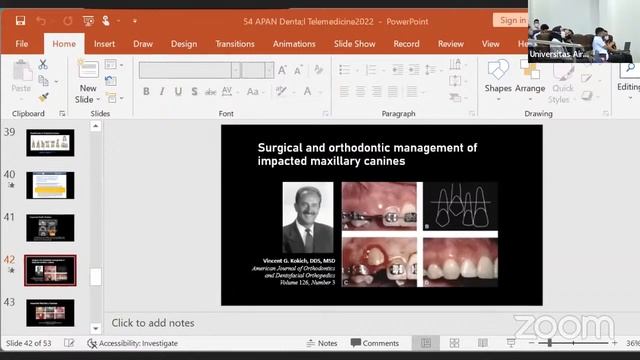Click the Shapes gallery icon
Image resolution: width=640 pixels, height=360 pixels.
pyautogui.click(x=498, y=70)
